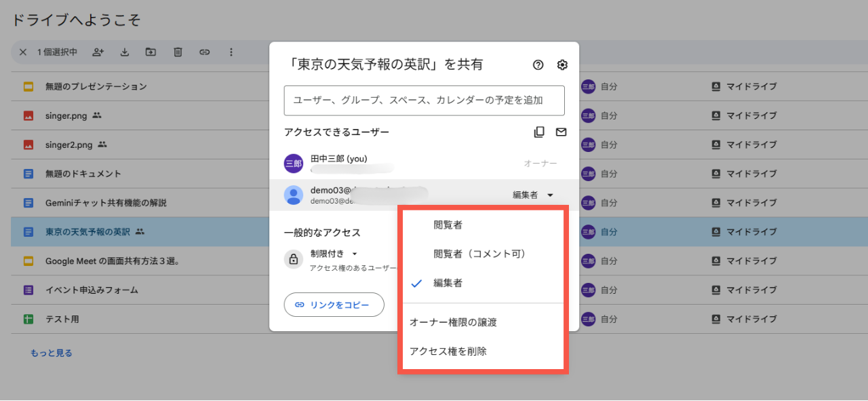Click the trash delete toolbar icon
868x401 pixels.
click(x=178, y=52)
